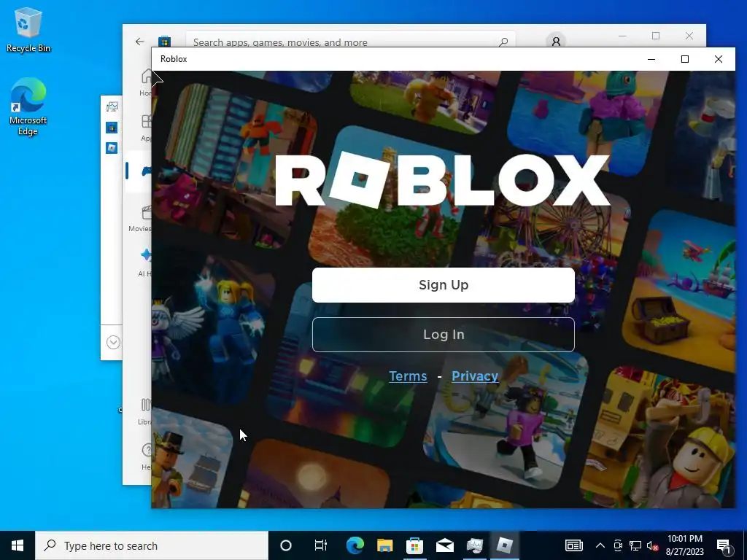The image size is (747, 560).
Task: Select Home in Microsoft Store sidebar
Action: click(x=146, y=82)
